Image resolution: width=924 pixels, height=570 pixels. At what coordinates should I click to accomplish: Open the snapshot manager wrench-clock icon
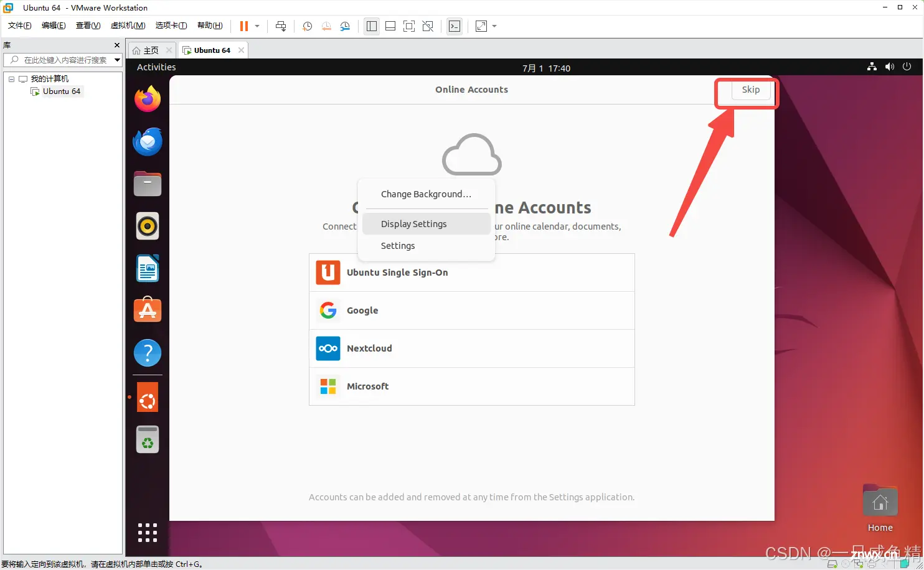point(345,26)
